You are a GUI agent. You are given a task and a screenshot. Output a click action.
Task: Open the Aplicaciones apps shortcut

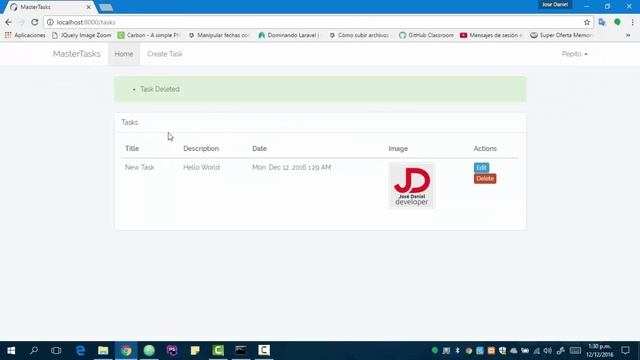(25, 36)
